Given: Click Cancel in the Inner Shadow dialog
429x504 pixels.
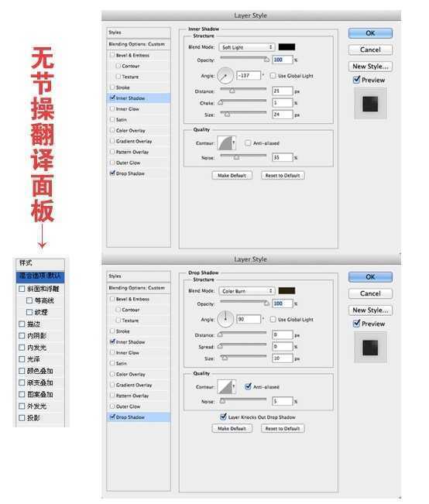Looking at the screenshot, I should [370, 50].
